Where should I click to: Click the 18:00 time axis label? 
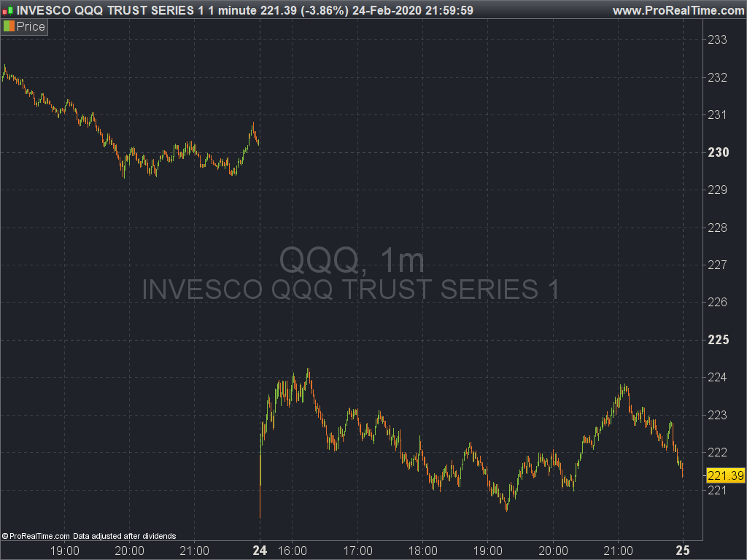coord(422,551)
